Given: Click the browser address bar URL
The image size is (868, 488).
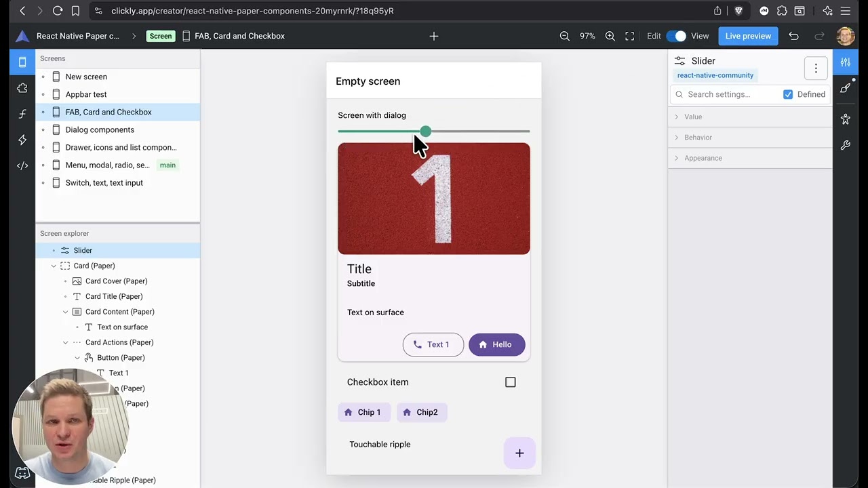Looking at the screenshot, I should (x=252, y=11).
